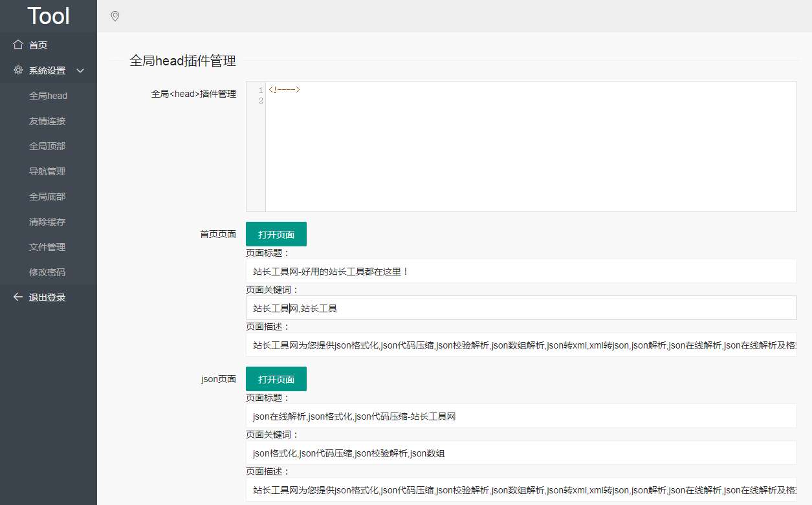Select 全局底部 in the sidebar
The width and height of the screenshot is (812, 505).
pyautogui.click(x=49, y=196)
